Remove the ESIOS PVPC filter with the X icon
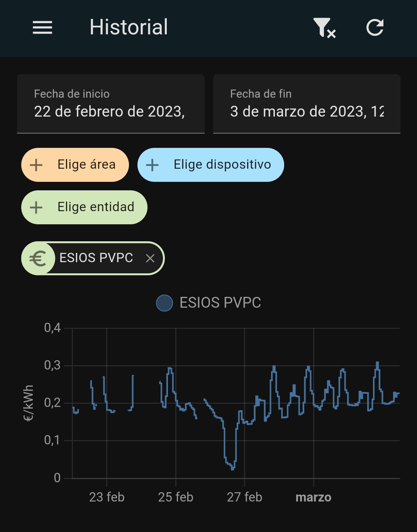 point(150,258)
